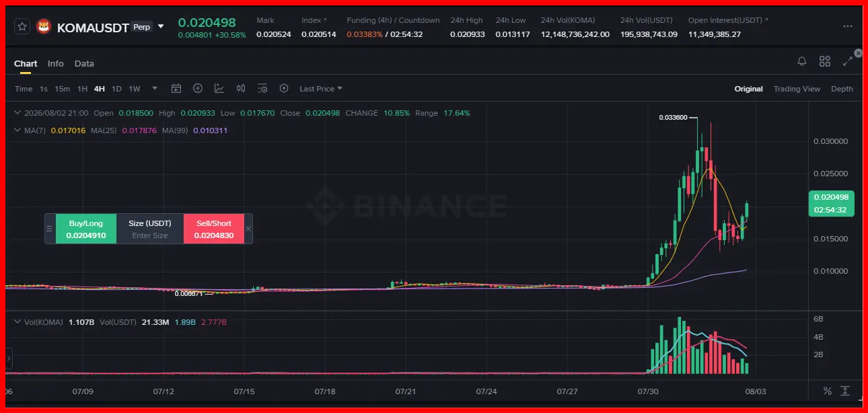Click the add (plus circle) chart tool icon
868x413 pixels.
coord(198,88)
